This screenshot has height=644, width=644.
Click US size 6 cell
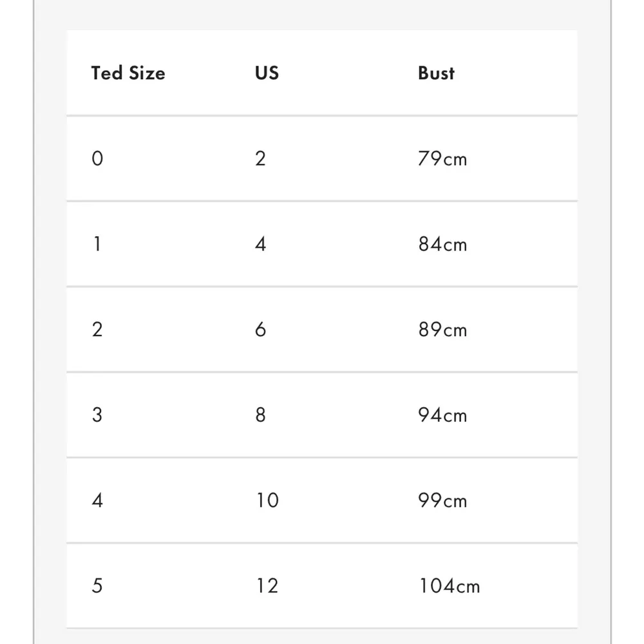(x=260, y=330)
